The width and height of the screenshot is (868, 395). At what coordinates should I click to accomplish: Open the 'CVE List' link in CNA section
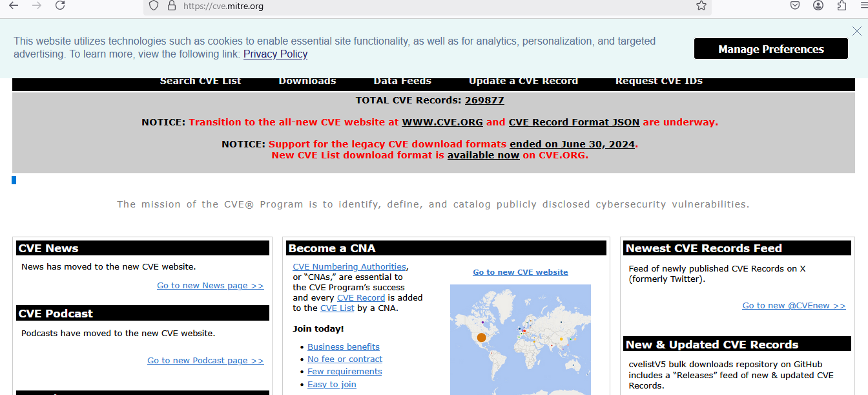(x=337, y=308)
